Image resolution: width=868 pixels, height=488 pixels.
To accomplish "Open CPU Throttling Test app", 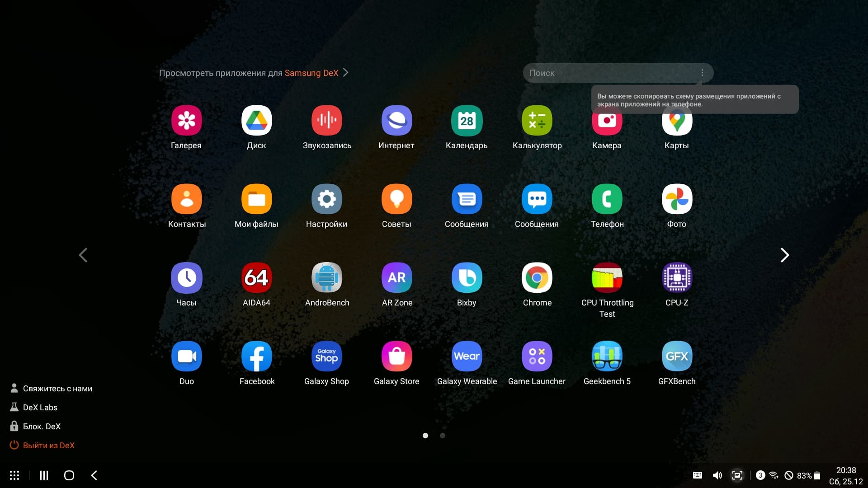I will click(x=607, y=278).
